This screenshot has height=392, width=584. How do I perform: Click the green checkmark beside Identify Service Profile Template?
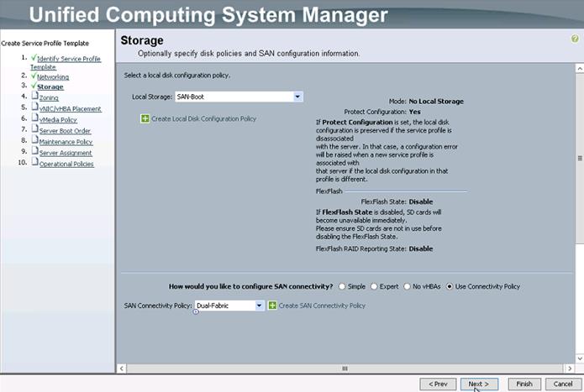click(x=34, y=58)
